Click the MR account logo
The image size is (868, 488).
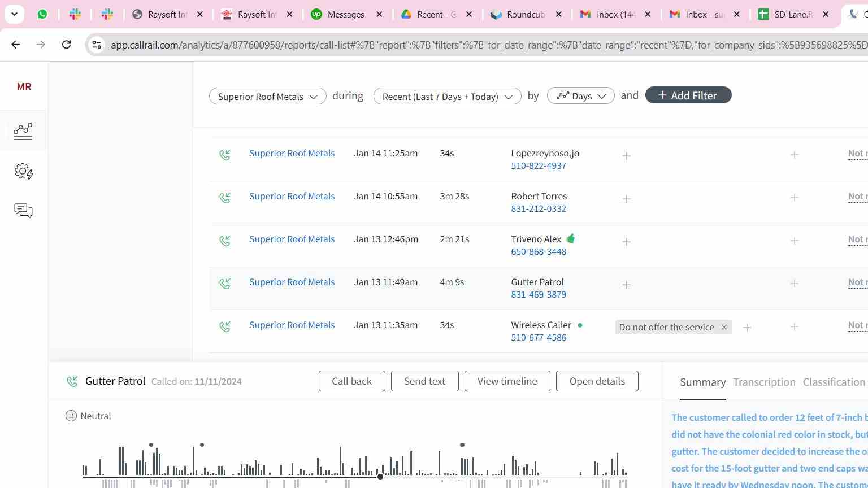pos(24,86)
